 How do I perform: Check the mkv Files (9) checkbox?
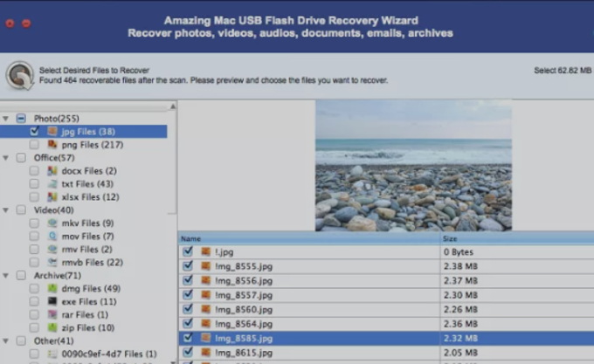click(34, 223)
